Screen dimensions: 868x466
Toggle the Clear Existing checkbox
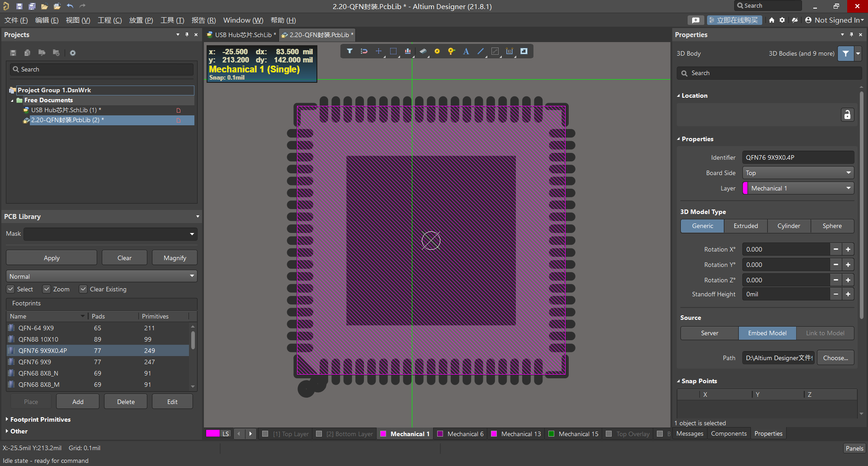point(83,289)
